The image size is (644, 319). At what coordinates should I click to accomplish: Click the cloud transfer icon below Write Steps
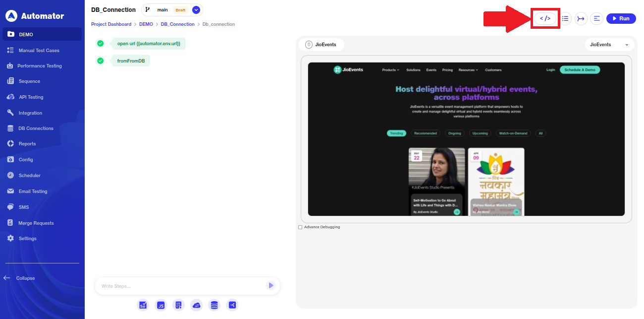coord(196,305)
